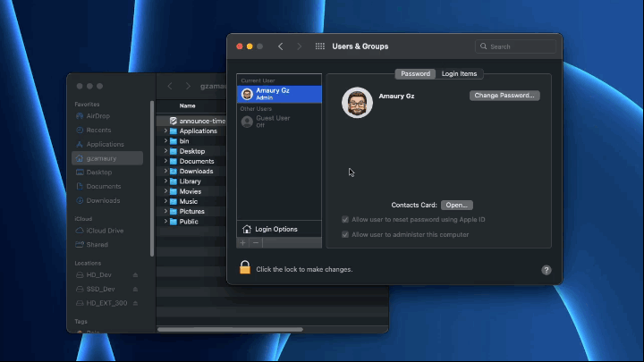
Task: Switch to the Password tab
Action: pos(415,74)
